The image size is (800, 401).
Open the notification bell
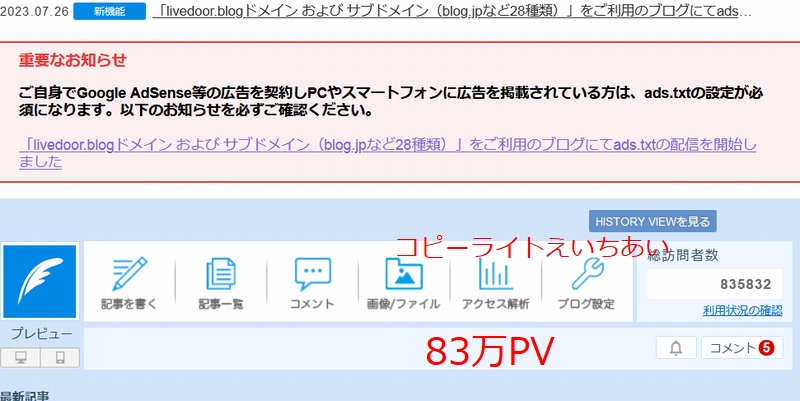point(676,348)
